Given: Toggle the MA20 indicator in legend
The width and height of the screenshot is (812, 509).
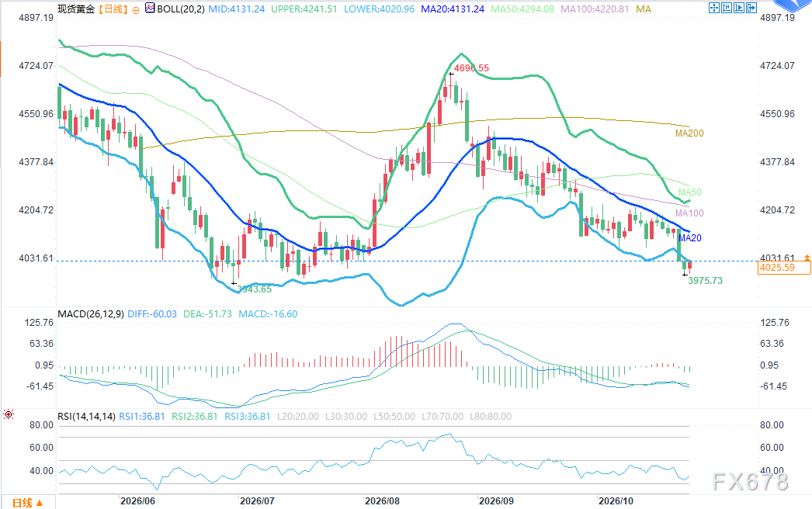Looking at the screenshot, I should pos(453,9).
